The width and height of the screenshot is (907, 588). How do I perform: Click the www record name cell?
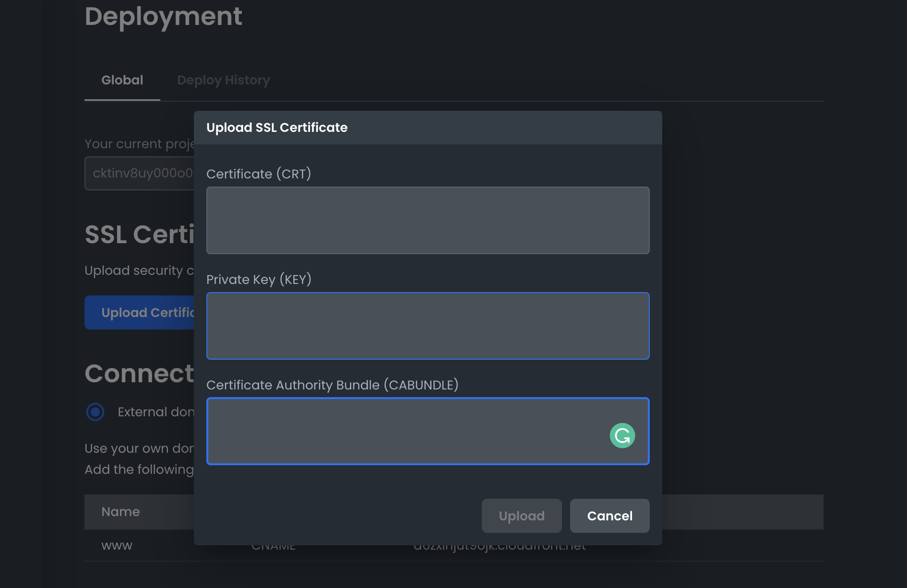pyautogui.click(x=117, y=546)
